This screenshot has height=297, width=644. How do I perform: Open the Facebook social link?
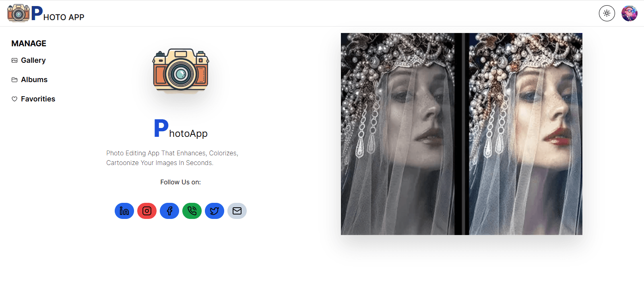[169, 211]
